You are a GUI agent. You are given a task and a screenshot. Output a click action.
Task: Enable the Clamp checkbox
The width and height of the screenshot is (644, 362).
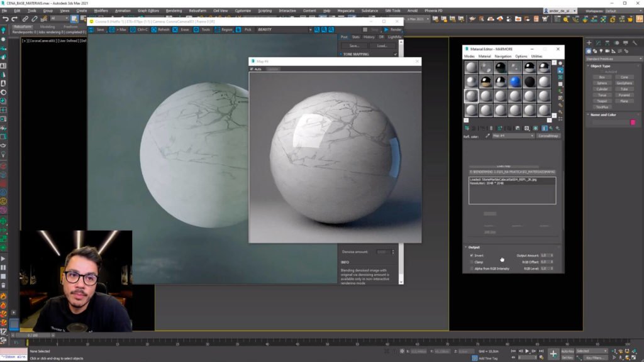tap(472, 262)
